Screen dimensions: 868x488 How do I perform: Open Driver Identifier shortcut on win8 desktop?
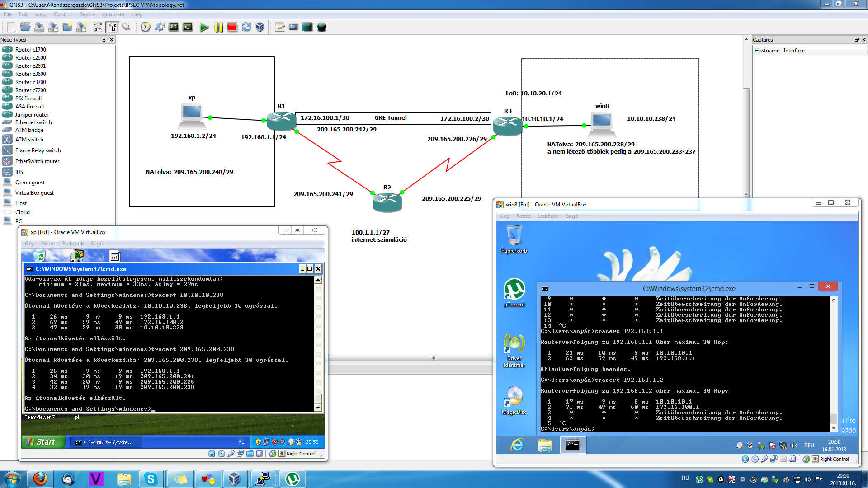[514, 351]
